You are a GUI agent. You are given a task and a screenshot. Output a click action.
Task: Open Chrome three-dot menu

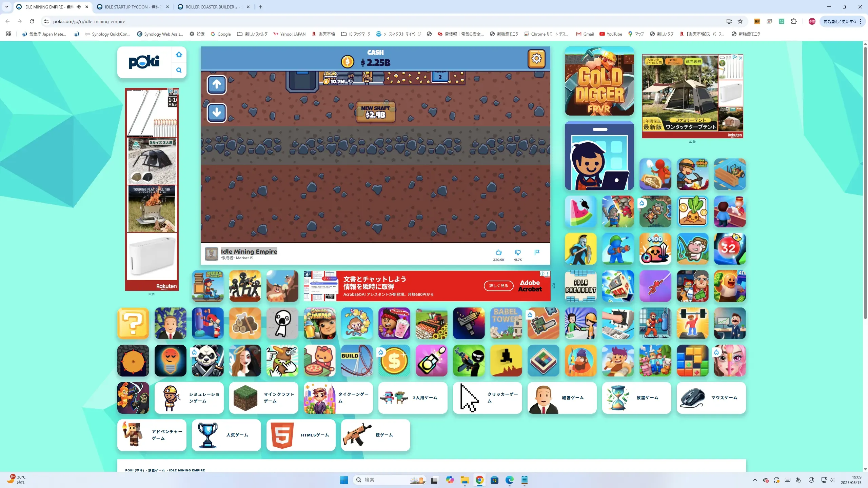click(x=861, y=21)
